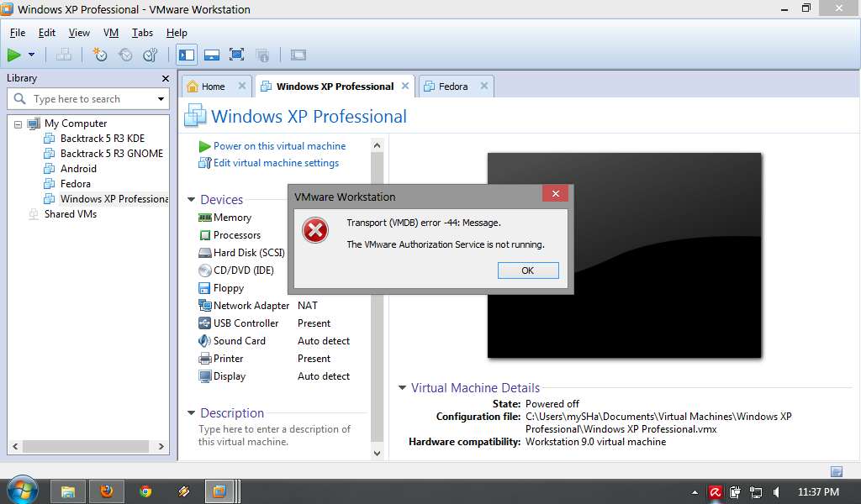Screen dimensions: 861x504
Task: Close the Library panel
Action: [x=166, y=78]
